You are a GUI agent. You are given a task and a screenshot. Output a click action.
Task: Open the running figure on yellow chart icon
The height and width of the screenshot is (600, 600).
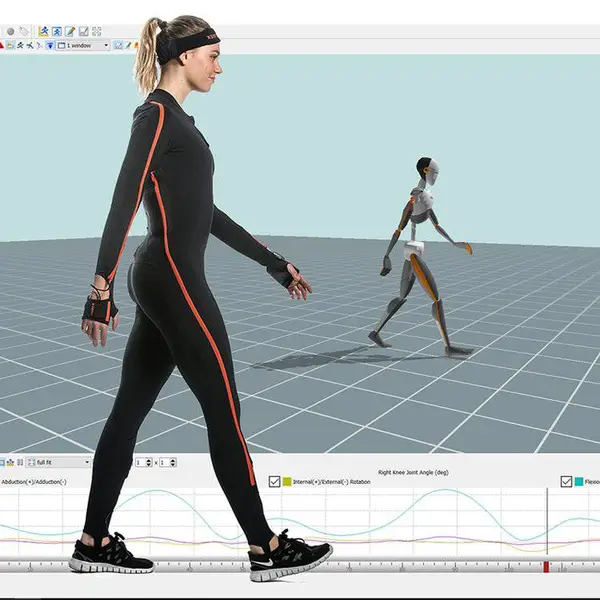click(x=43, y=31)
